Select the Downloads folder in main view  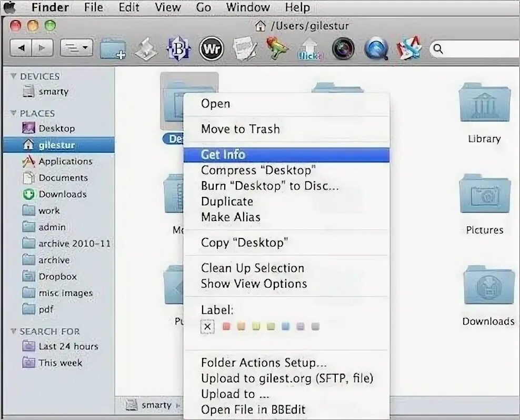(x=488, y=285)
